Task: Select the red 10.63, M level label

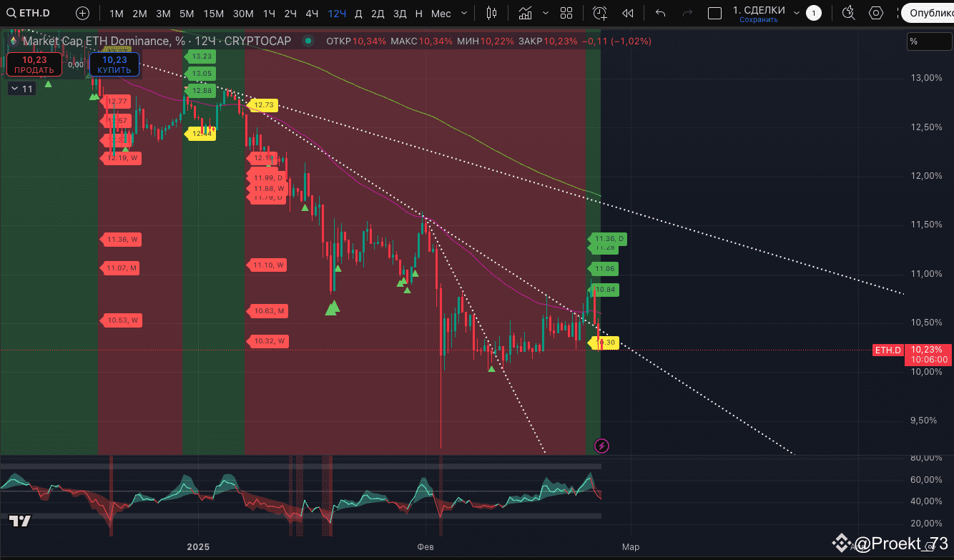Action: pos(268,311)
